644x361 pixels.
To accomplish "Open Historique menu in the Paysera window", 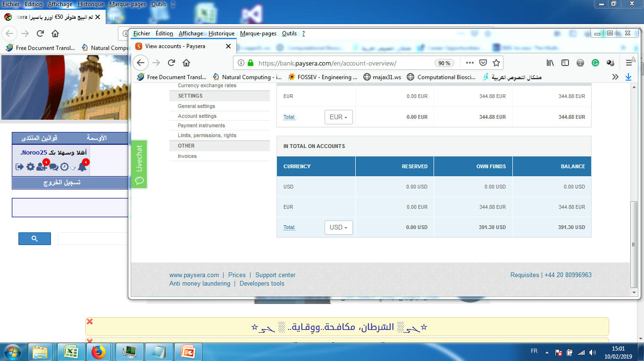I will pos(221,33).
